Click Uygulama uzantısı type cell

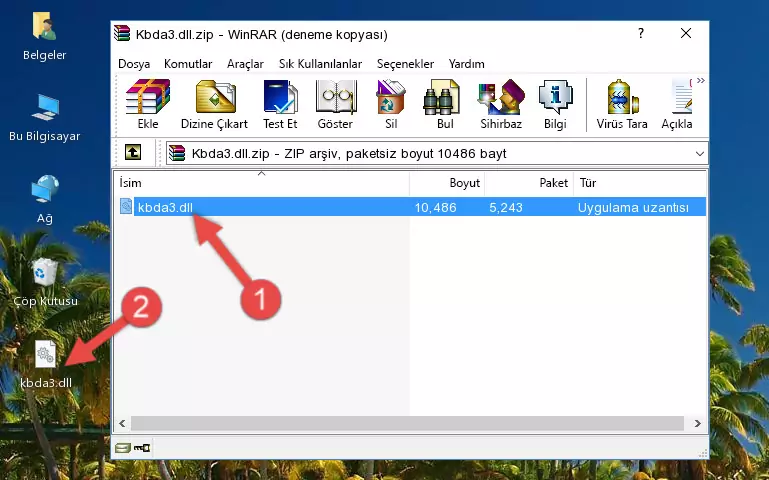coord(633,207)
